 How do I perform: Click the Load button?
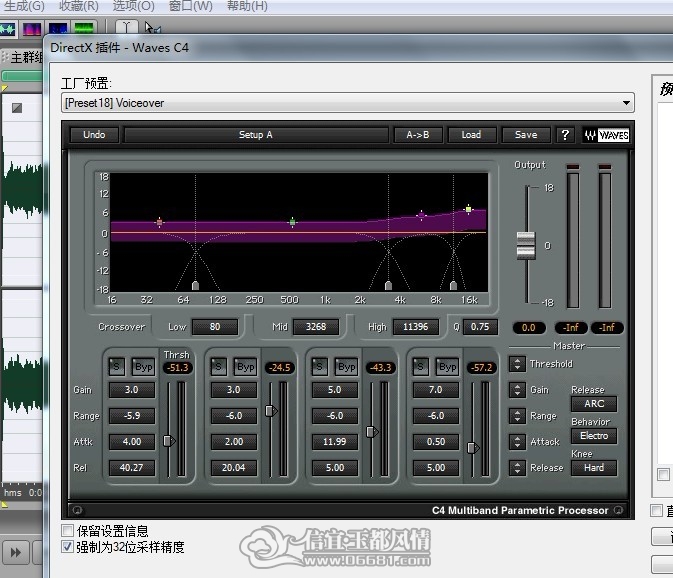[x=471, y=135]
